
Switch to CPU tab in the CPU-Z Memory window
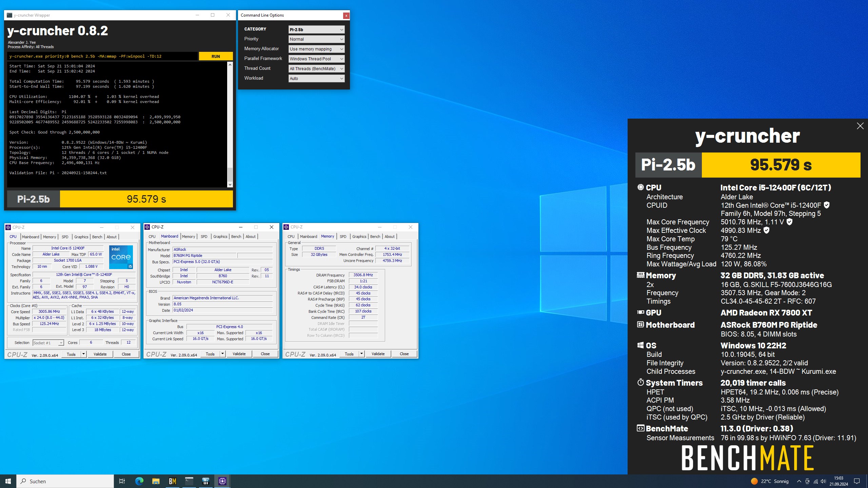pyautogui.click(x=291, y=237)
